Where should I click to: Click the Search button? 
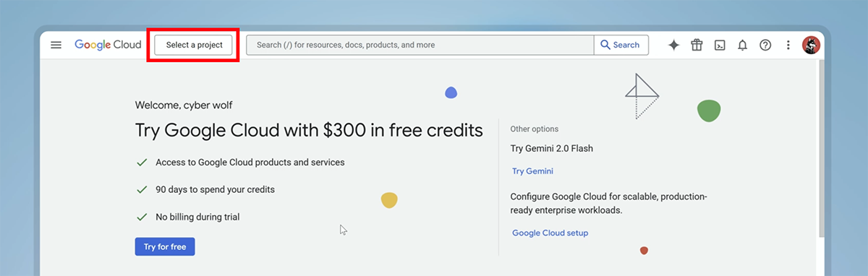621,45
